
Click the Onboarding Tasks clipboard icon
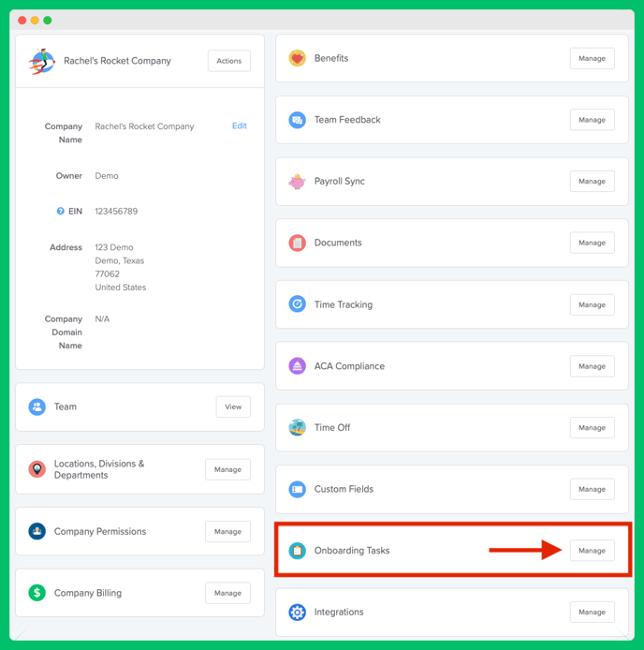[x=297, y=551]
